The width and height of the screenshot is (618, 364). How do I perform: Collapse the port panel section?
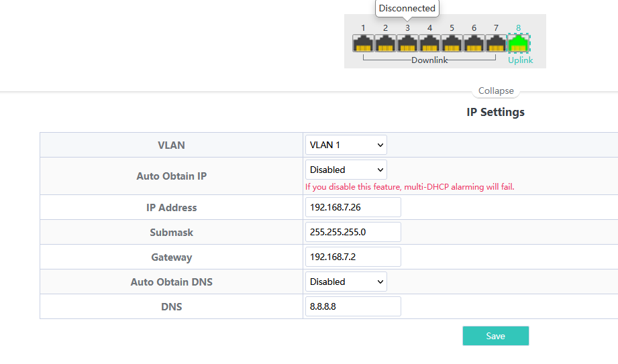(x=496, y=91)
